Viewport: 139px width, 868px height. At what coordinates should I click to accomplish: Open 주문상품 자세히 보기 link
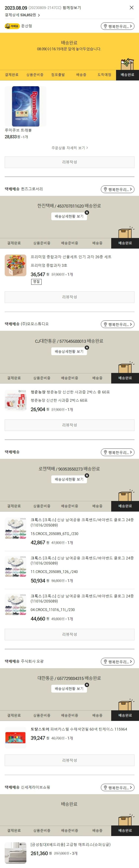69,148
